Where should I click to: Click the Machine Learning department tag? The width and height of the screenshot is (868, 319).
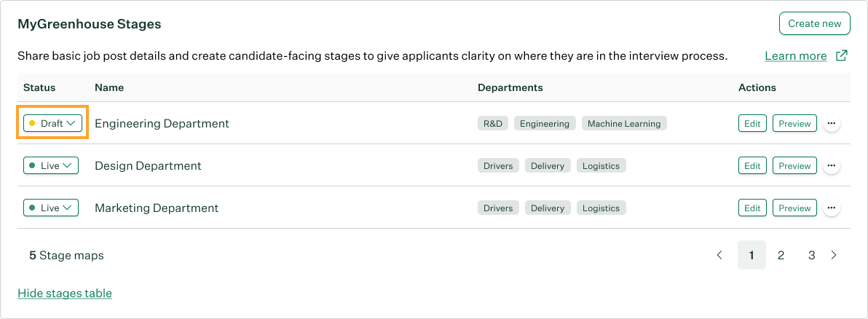pos(624,124)
